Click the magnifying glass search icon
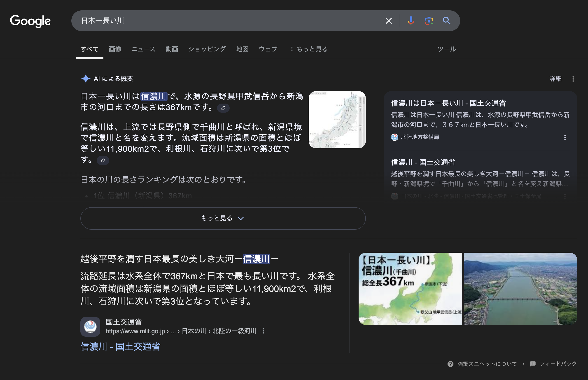The image size is (588, 380). point(447,21)
